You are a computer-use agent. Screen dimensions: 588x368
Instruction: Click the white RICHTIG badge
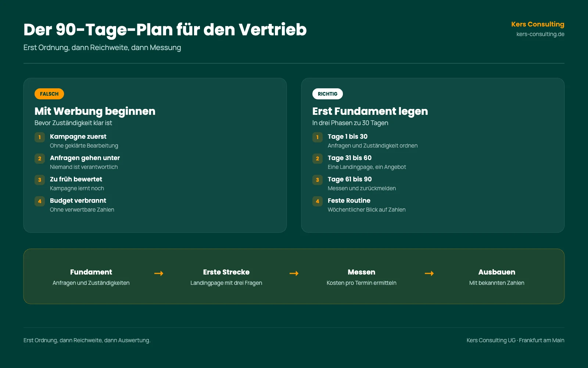click(327, 94)
